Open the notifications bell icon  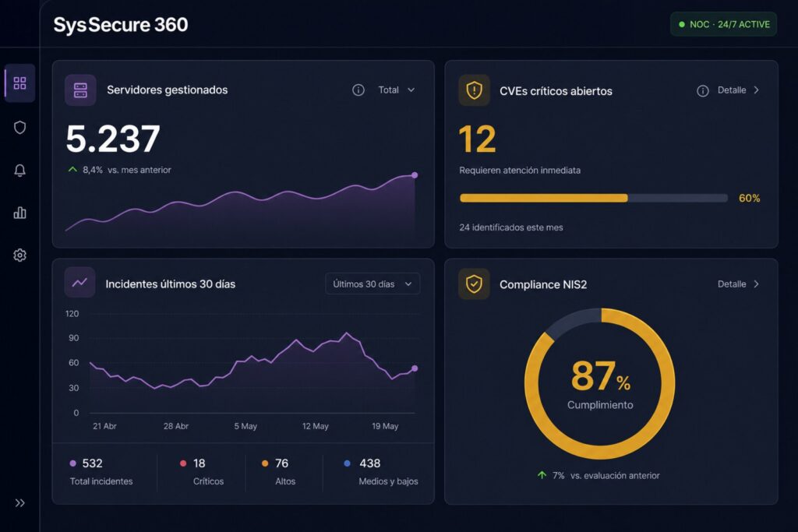pyautogui.click(x=19, y=170)
